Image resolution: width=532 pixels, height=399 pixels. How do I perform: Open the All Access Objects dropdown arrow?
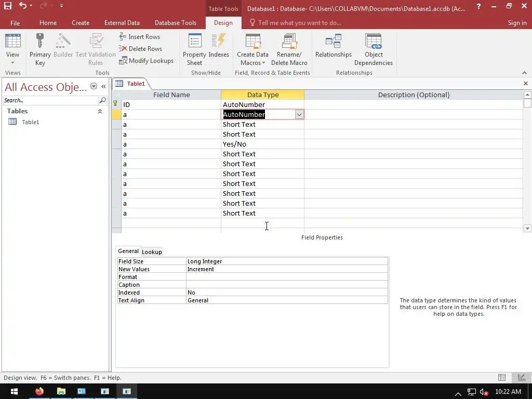[x=94, y=87]
